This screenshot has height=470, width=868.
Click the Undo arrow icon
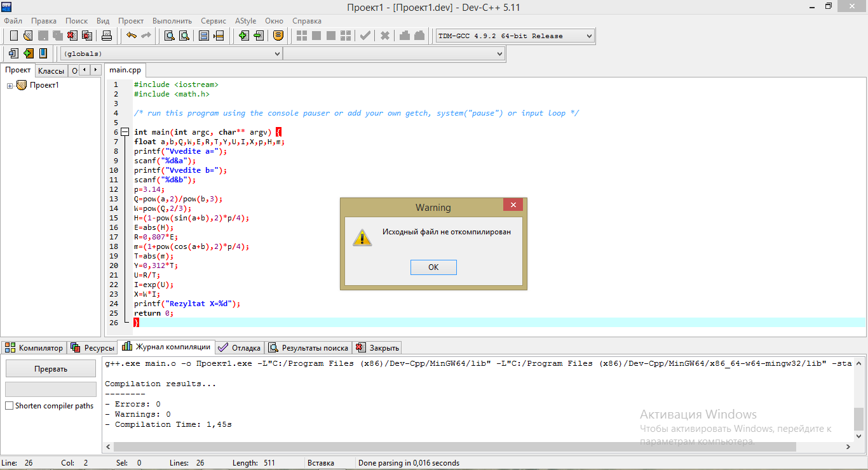click(x=131, y=36)
